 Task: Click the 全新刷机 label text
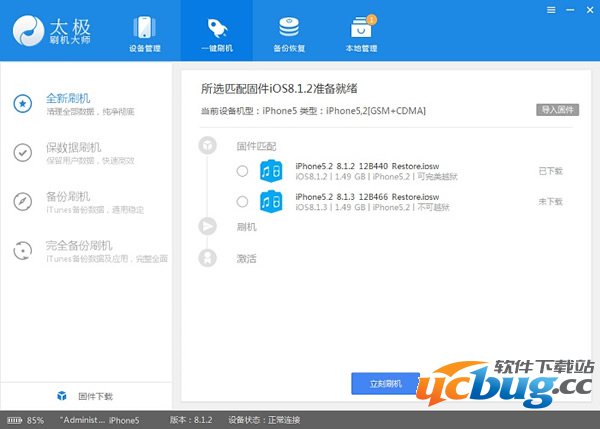[68, 98]
